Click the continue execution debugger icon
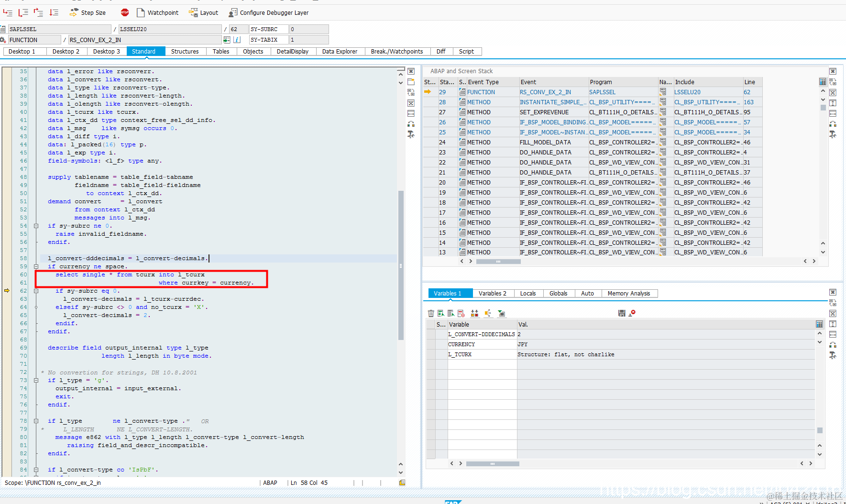Screen dimensions: 846x504 (x=54, y=12)
